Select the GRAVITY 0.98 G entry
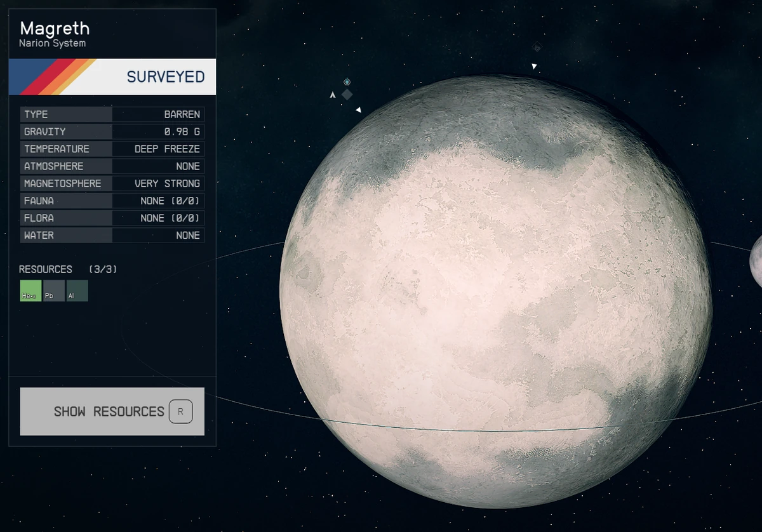The image size is (762, 532). (x=112, y=131)
